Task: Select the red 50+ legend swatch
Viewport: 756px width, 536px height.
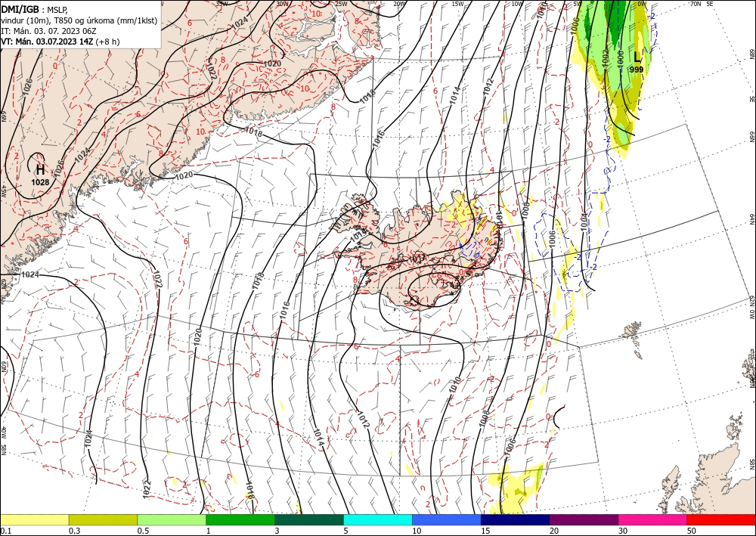Action: tap(721, 519)
